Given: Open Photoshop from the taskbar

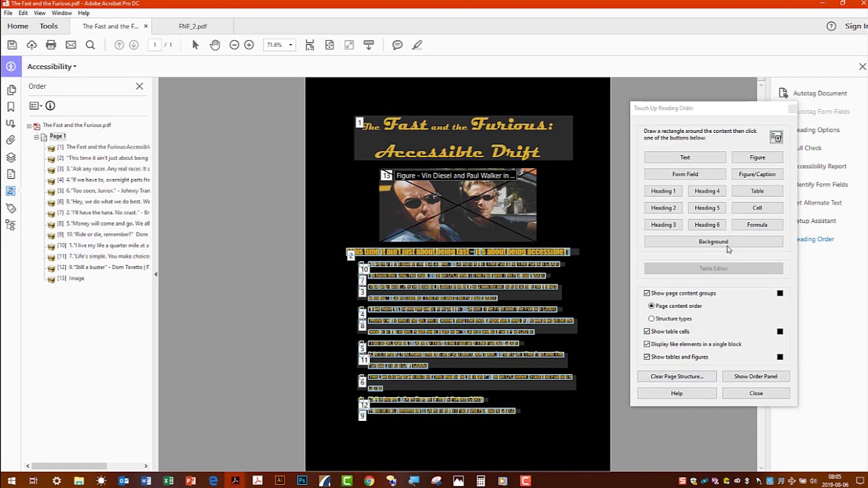Looking at the screenshot, I should (302, 481).
